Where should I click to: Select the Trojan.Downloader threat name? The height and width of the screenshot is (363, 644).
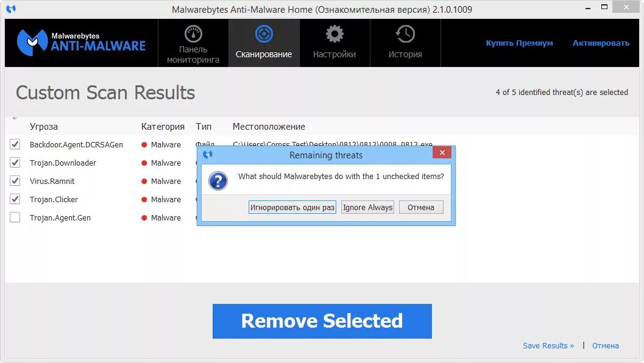click(63, 163)
